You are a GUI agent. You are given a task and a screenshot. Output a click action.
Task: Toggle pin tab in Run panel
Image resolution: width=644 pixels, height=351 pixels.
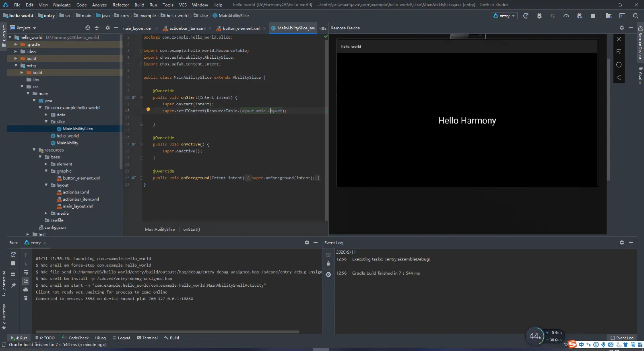click(x=13, y=285)
